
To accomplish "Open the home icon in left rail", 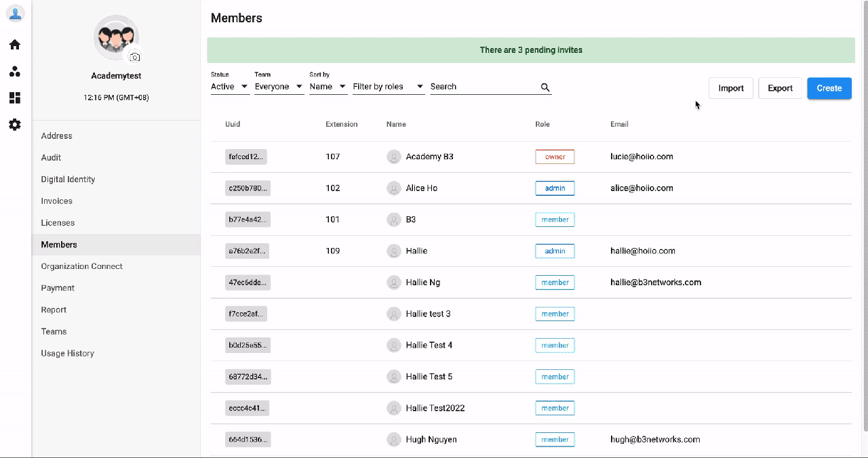I will click(x=15, y=45).
